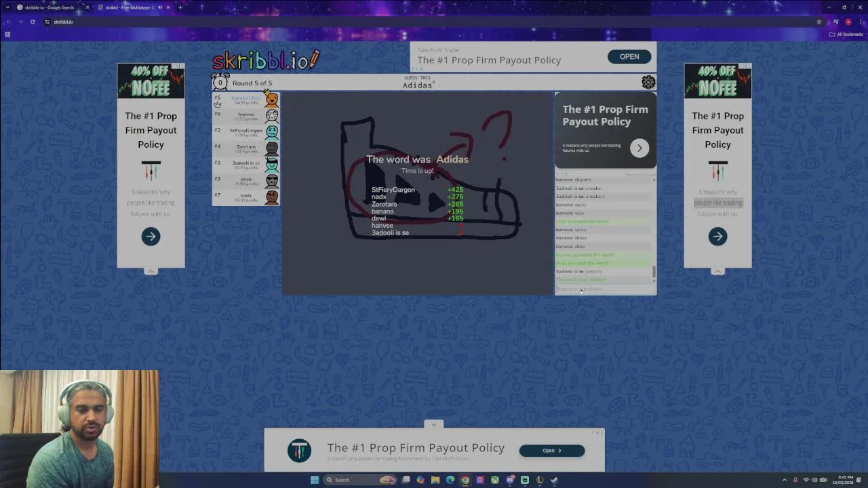Bookmark this page with star icon
Screen dimensions: 868x488
click(819, 22)
